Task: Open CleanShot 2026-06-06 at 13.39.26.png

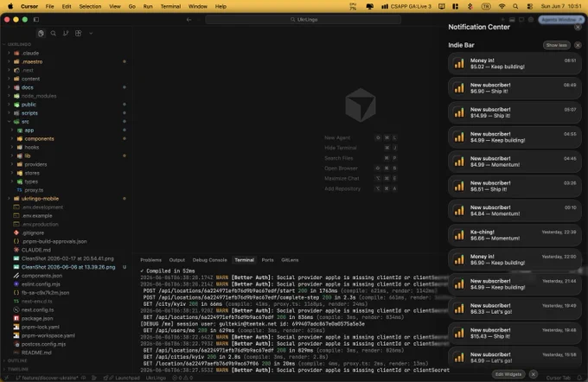Action: 67,267
